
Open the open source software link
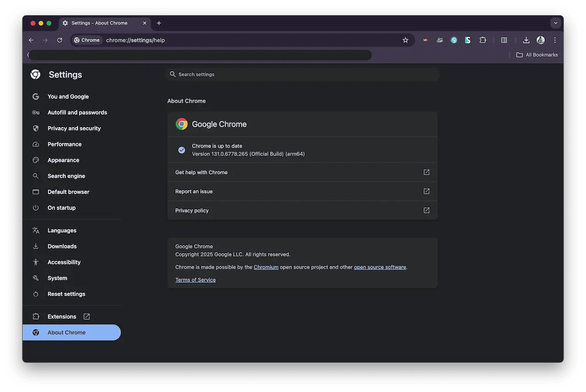(x=380, y=267)
